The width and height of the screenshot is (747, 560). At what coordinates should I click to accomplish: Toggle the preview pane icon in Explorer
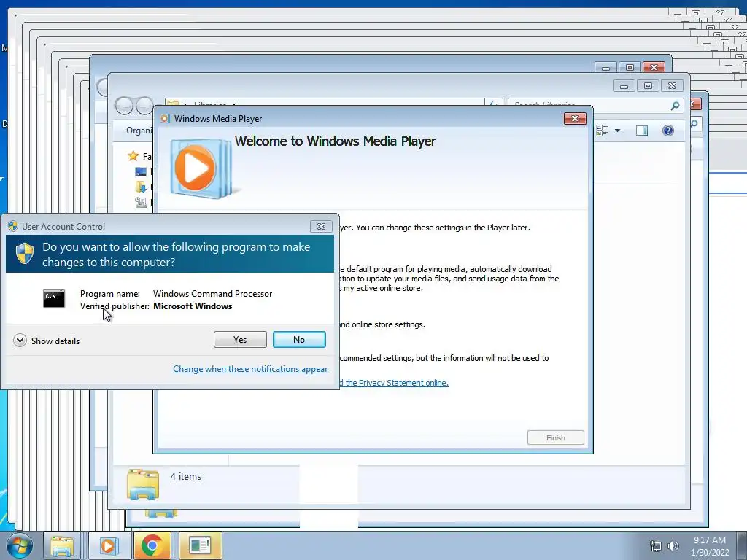tap(642, 131)
